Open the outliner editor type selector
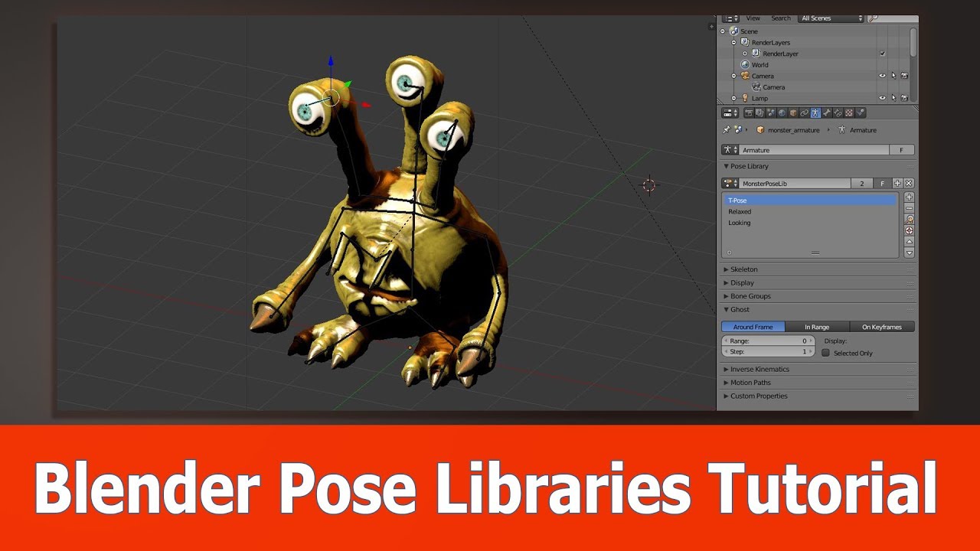Image resolution: width=980 pixels, height=551 pixels. pyautogui.click(x=730, y=18)
